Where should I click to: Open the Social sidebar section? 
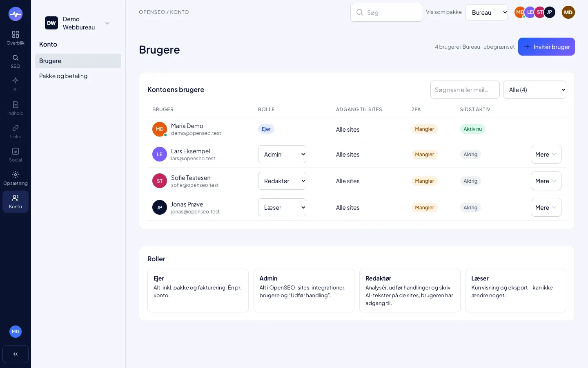[x=16, y=155]
